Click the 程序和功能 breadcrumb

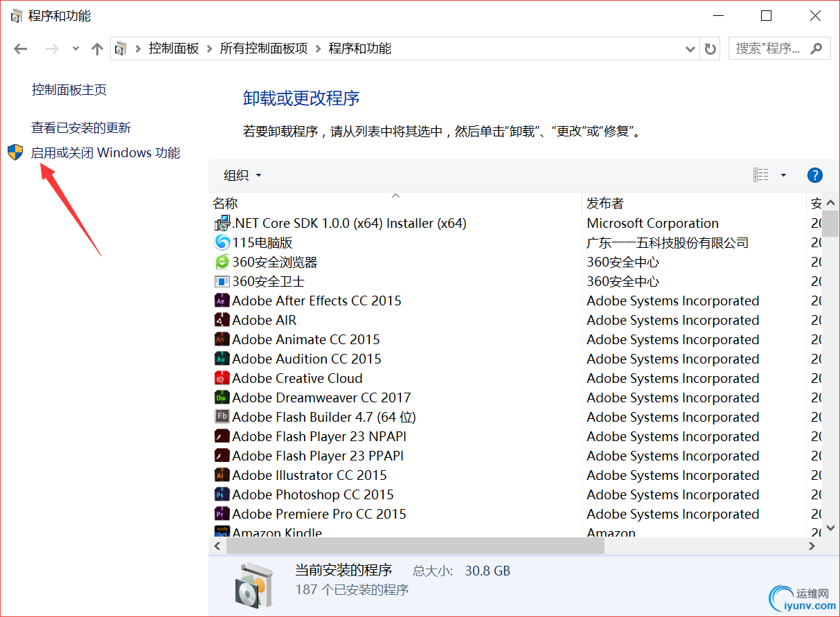click(360, 48)
